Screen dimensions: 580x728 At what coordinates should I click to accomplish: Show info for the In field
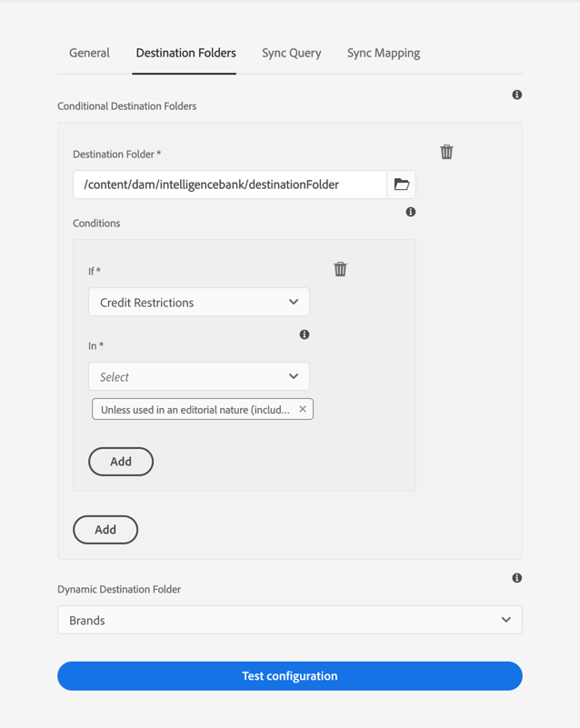point(305,334)
